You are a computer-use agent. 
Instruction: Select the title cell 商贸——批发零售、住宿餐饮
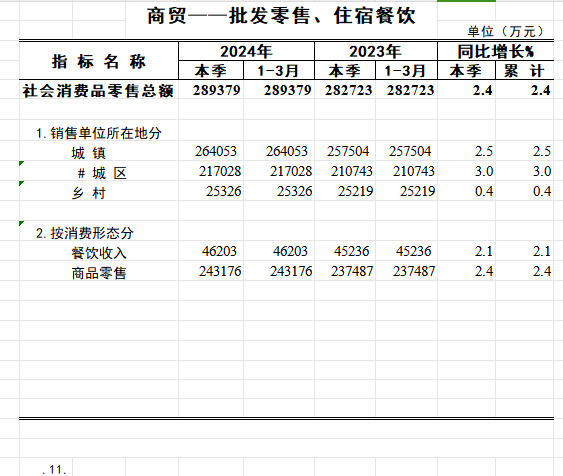click(x=282, y=16)
